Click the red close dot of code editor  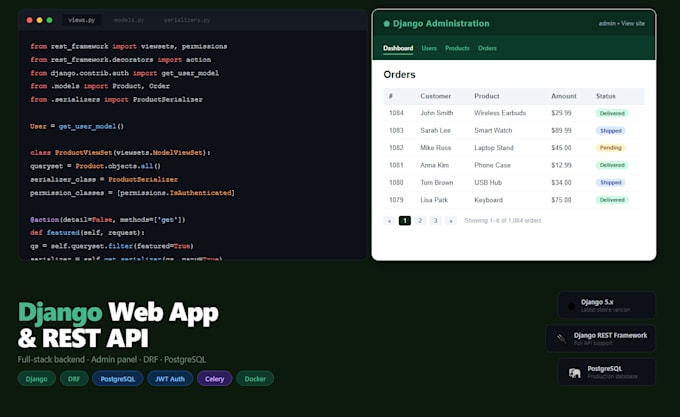click(x=29, y=20)
